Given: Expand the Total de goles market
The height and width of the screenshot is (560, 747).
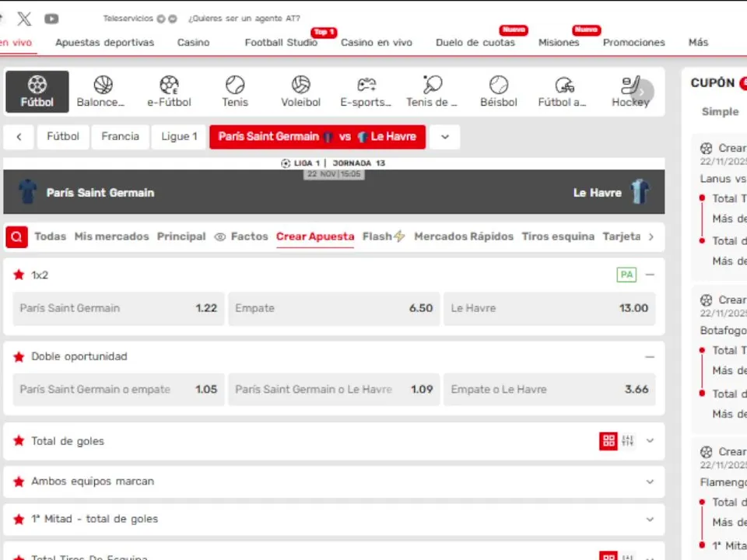Looking at the screenshot, I should coord(650,440).
